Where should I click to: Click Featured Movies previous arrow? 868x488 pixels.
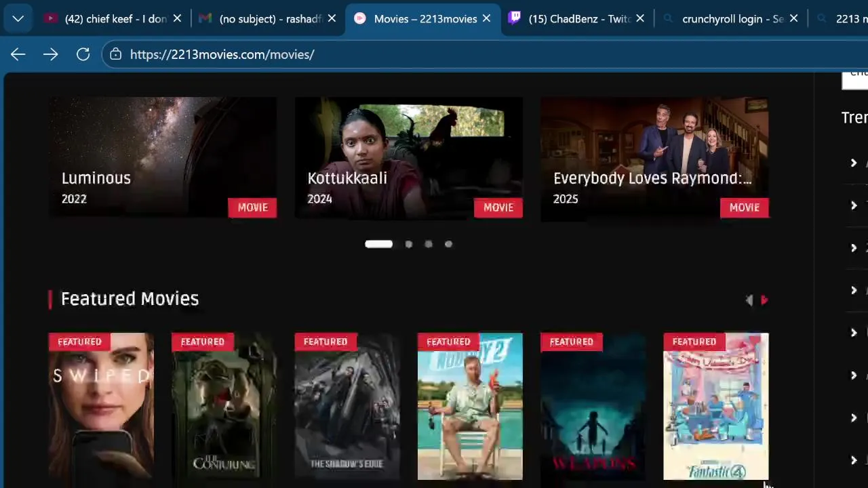pyautogui.click(x=749, y=300)
